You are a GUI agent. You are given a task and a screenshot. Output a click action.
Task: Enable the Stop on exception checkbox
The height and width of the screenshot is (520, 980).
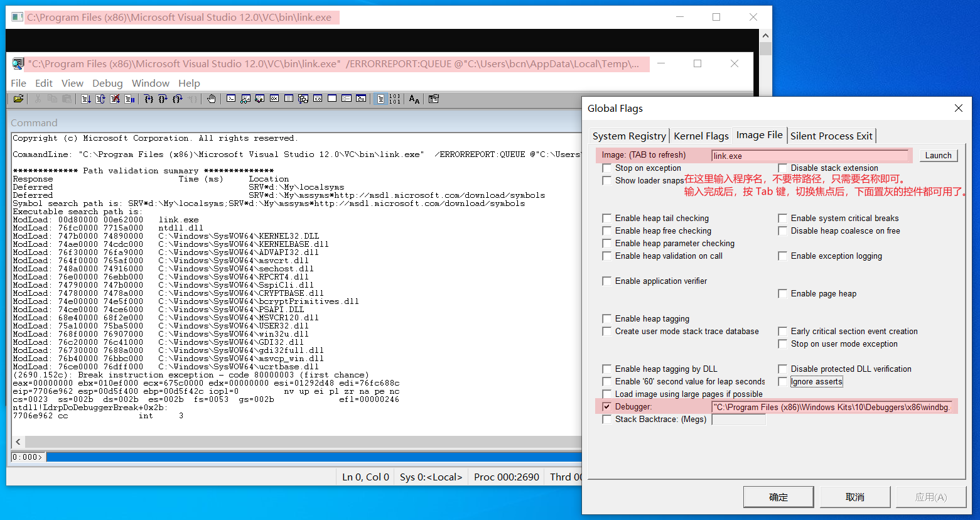point(606,168)
